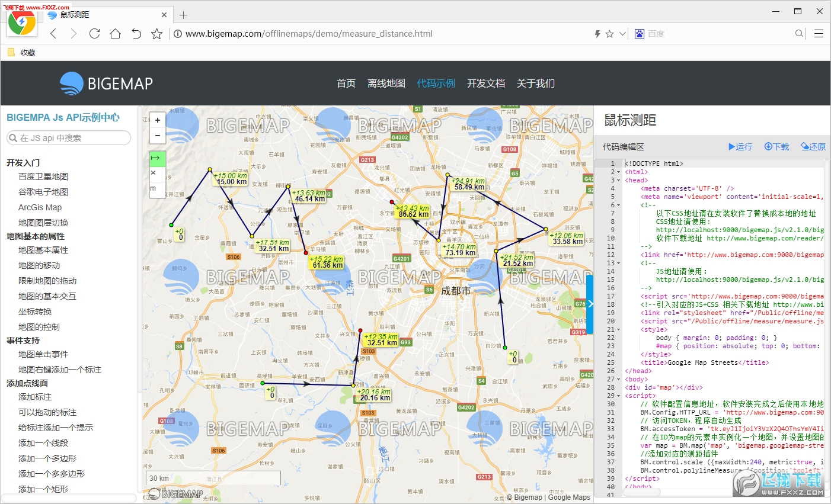
Task: Bookmark page with toolbar star icon
Action: [x=156, y=34]
